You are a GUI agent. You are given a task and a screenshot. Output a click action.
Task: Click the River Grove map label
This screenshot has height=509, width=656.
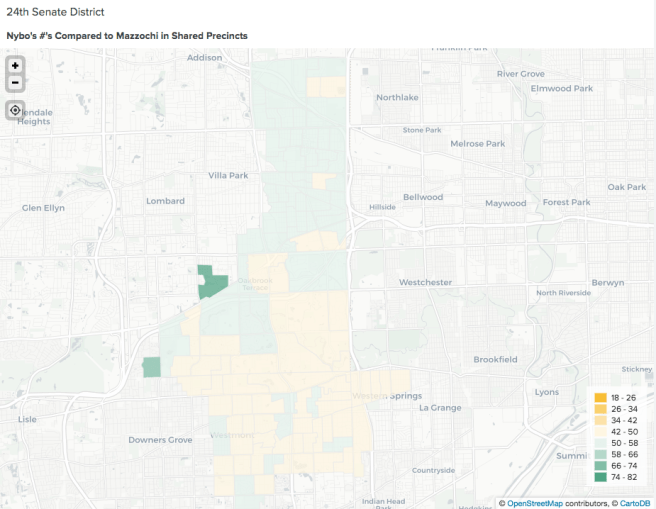coord(521,74)
